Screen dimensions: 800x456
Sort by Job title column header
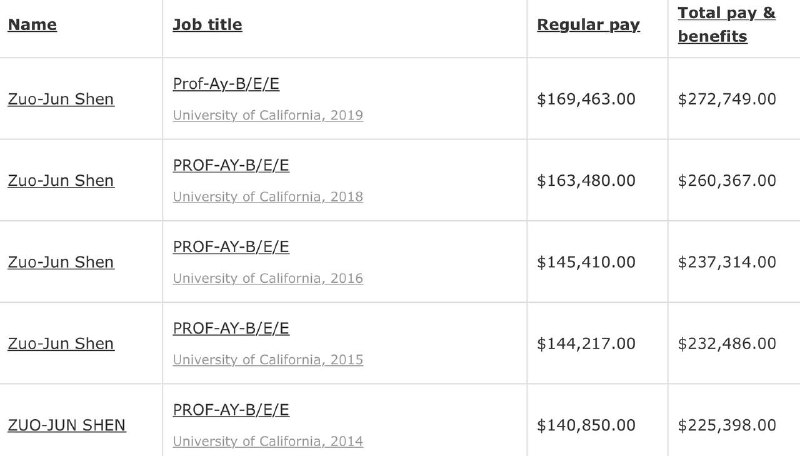(x=207, y=25)
